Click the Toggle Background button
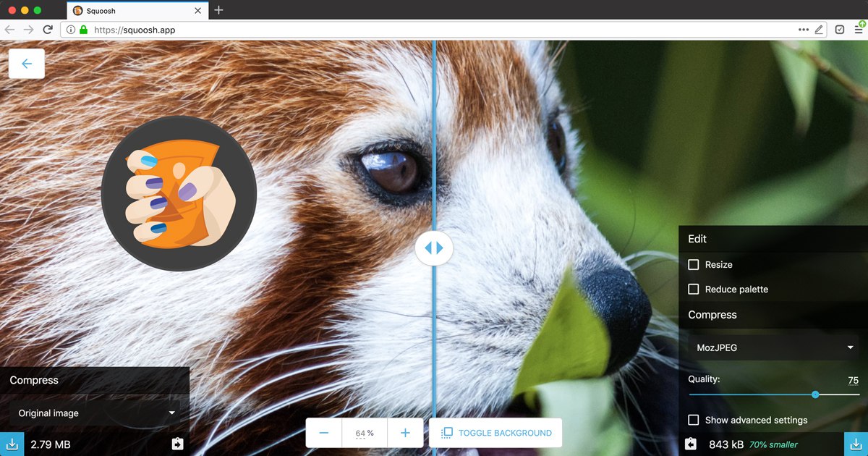Viewport: 868px width, 456px height. point(495,433)
